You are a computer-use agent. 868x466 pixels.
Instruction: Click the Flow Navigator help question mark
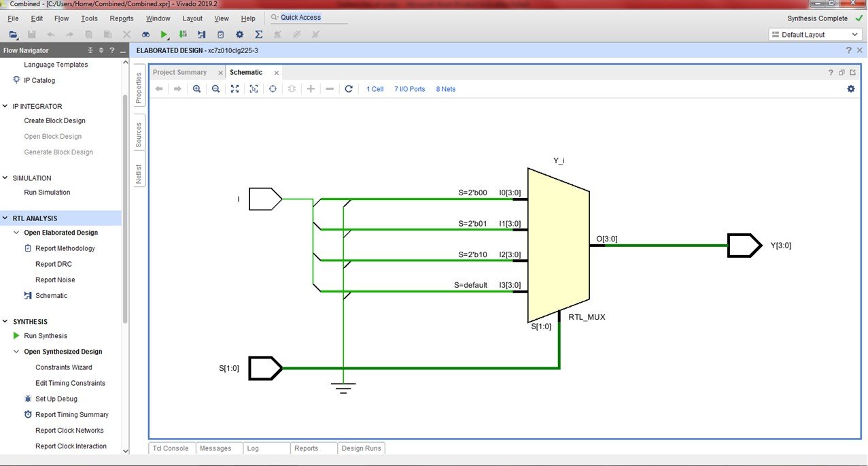112,50
